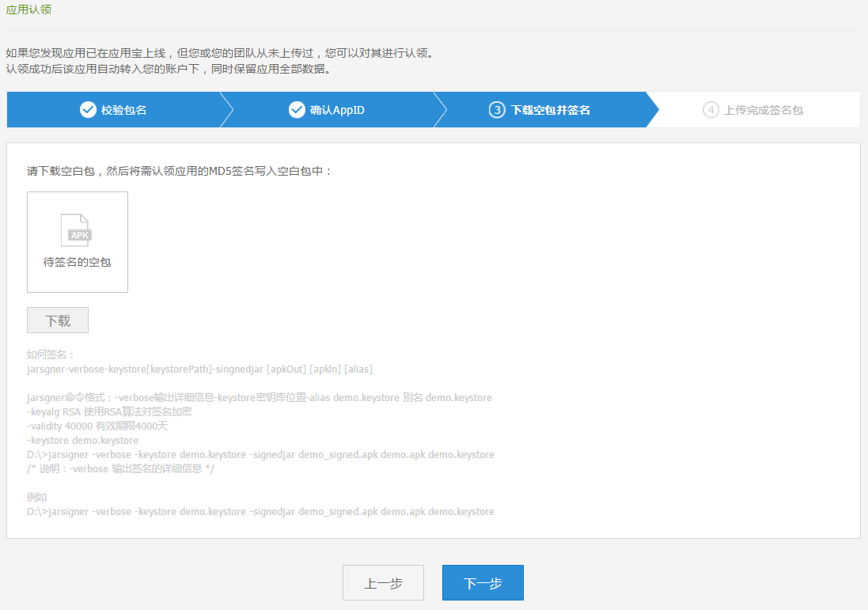
Task: Click the 认领成功后 description line
Action: pyautogui.click(x=168, y=69)
